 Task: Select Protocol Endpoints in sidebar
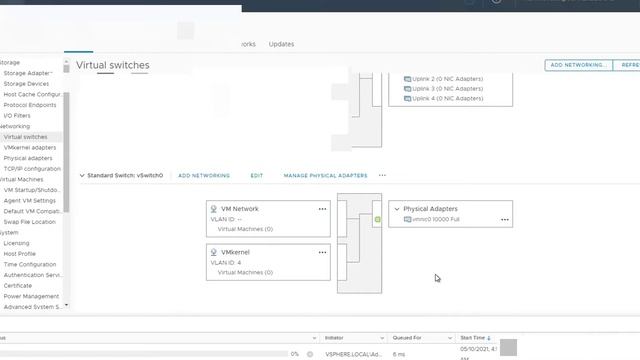coord(30,105)
